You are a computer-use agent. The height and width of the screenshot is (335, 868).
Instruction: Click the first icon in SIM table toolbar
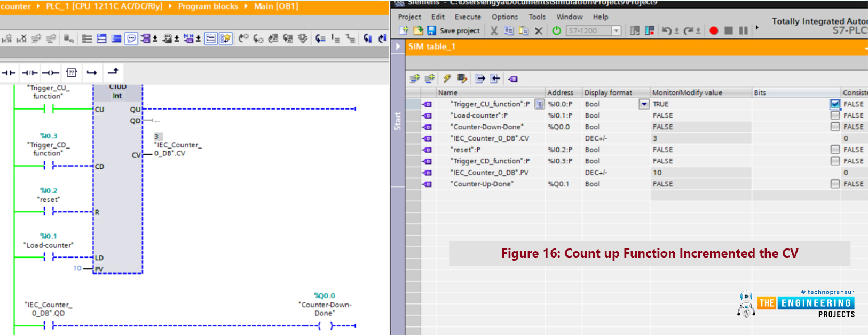coord(414,79)
